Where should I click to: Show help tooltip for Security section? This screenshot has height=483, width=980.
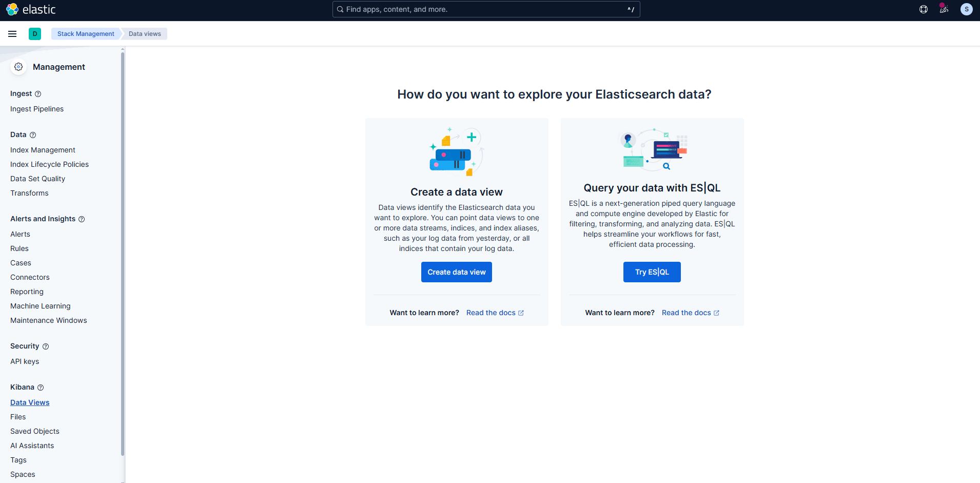(x=46, y=346)
